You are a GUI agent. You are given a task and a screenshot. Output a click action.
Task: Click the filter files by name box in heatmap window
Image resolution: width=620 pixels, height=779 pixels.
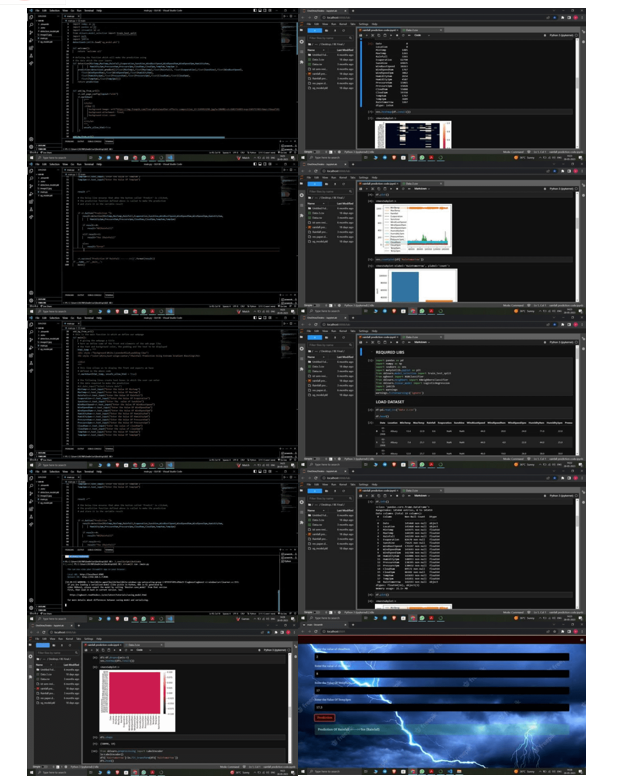point(57,653)
